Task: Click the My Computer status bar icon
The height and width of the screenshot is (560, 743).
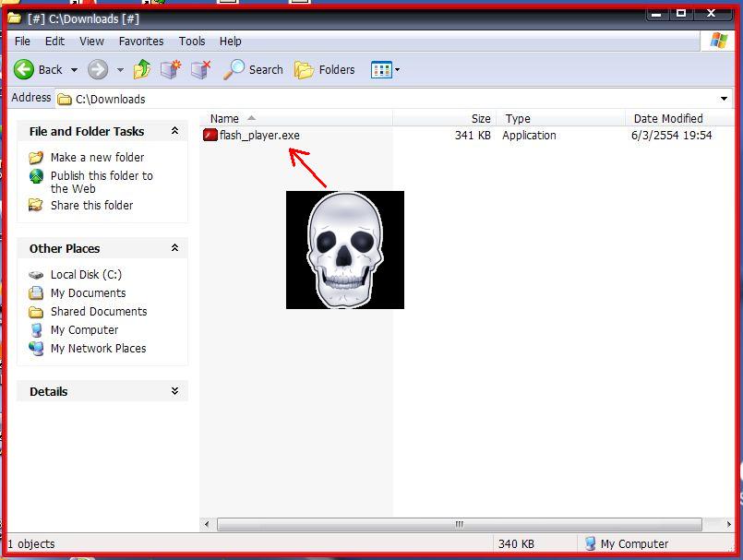Action: point(591,543)
